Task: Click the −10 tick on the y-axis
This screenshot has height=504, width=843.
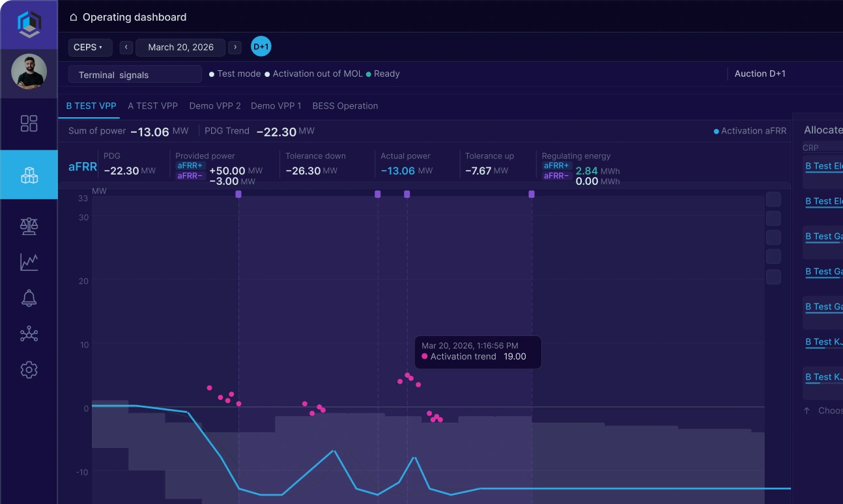Action: pos(81,472)
